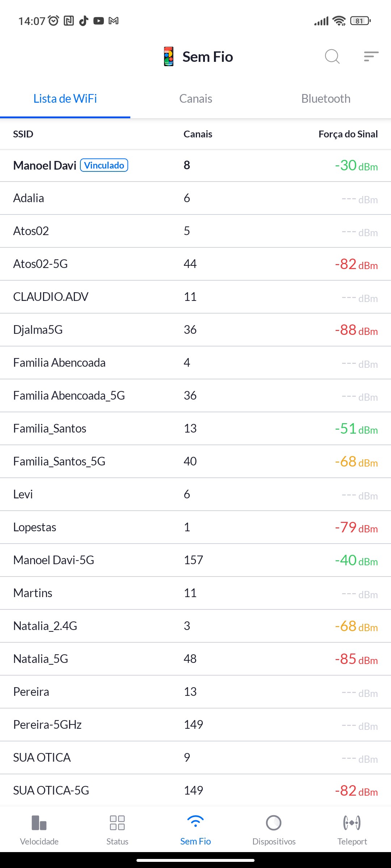Sort by Força do Sinal header
The height and width of the screenshot is (868, 391).
point(348,134)
